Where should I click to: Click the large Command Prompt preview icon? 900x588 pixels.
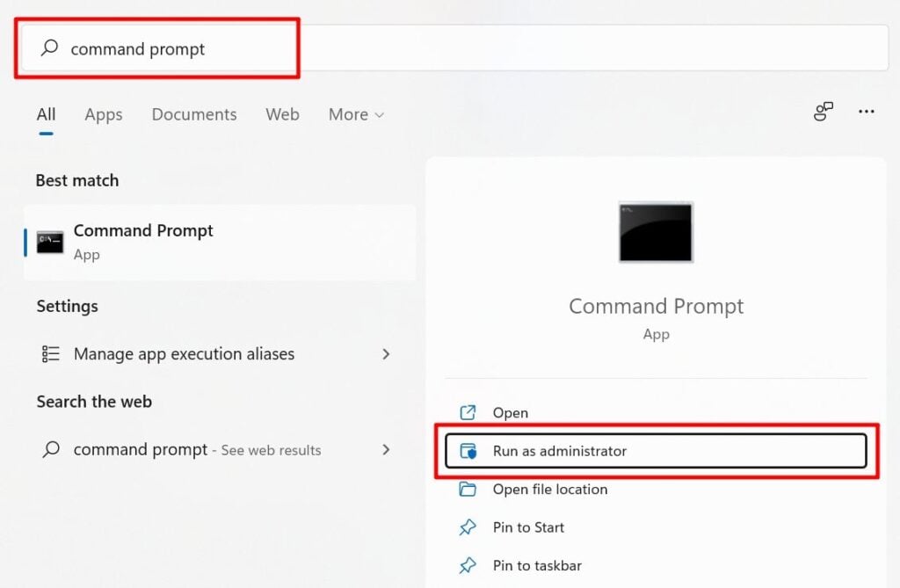pyautogui.click(x=656, y=232)
